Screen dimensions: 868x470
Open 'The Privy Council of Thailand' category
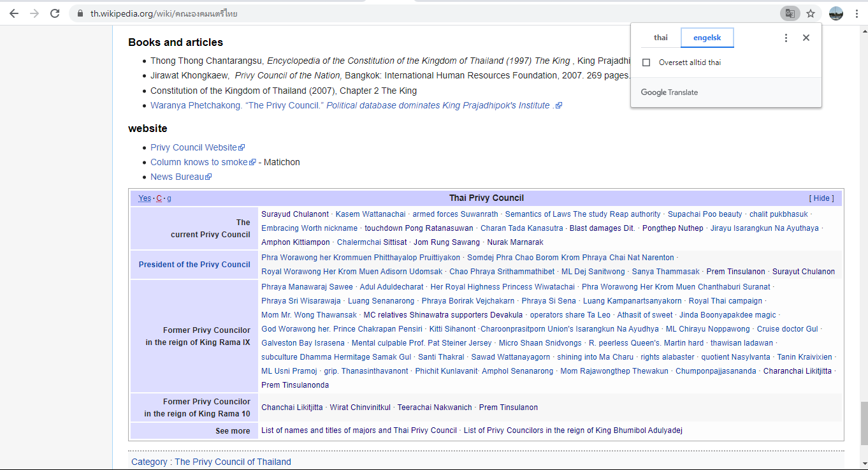(x=233, y=462)
